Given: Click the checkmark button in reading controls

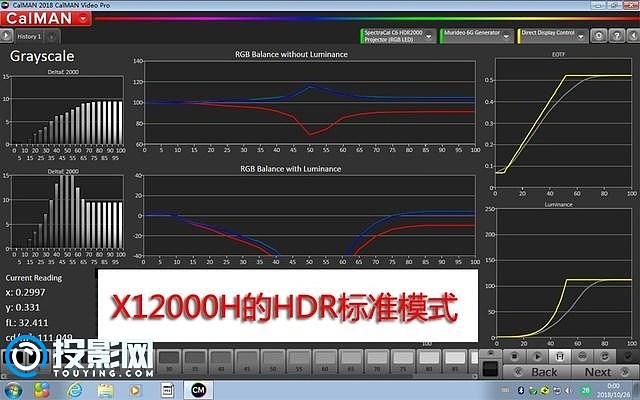Looking at the screenshot, I should 629,356.
